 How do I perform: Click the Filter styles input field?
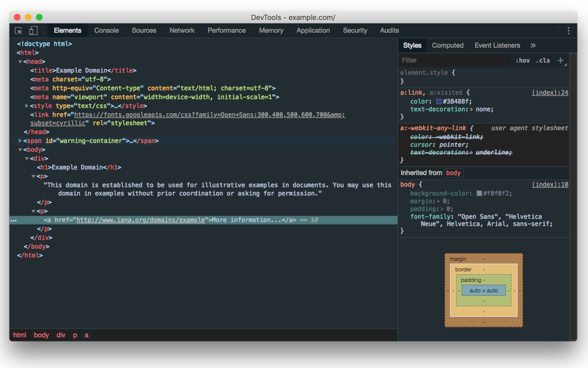[x=455, y=60]
